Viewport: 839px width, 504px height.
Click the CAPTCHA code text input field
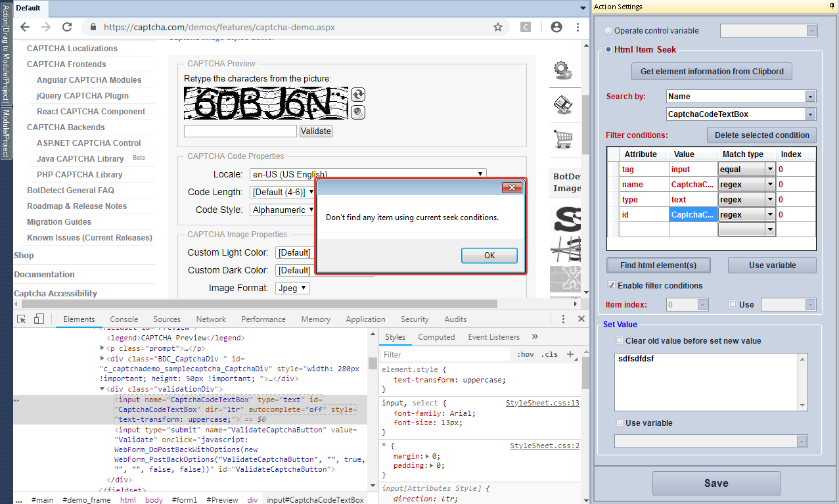[240, 131]
